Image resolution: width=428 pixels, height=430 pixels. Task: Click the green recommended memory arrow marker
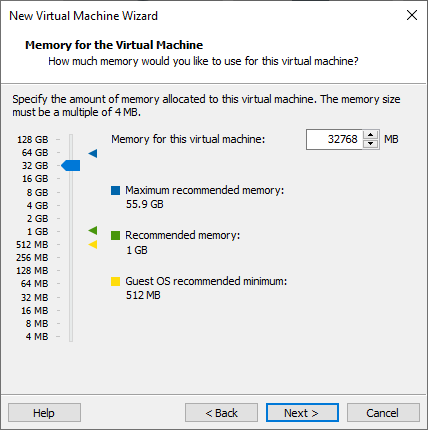pos(93,230)
